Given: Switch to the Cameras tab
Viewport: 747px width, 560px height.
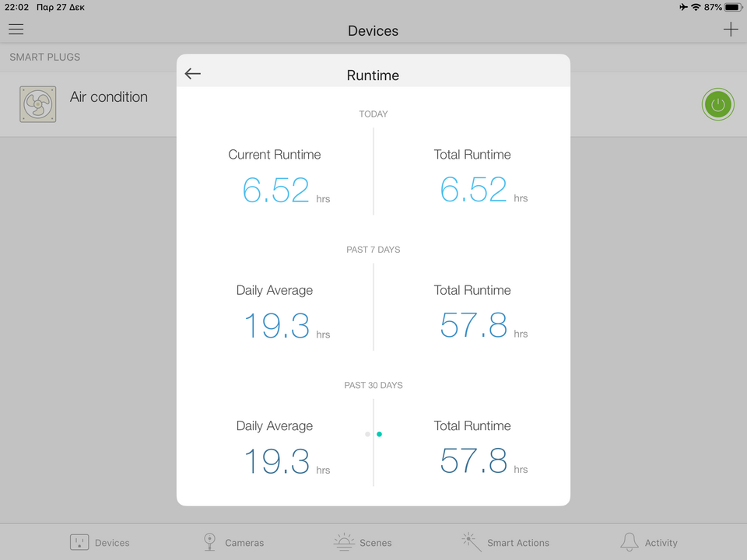Looking at the screenshot, I should point(233,542).
